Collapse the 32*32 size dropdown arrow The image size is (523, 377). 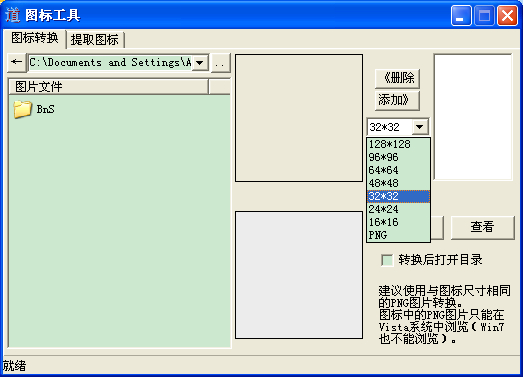tap(420, 127)
